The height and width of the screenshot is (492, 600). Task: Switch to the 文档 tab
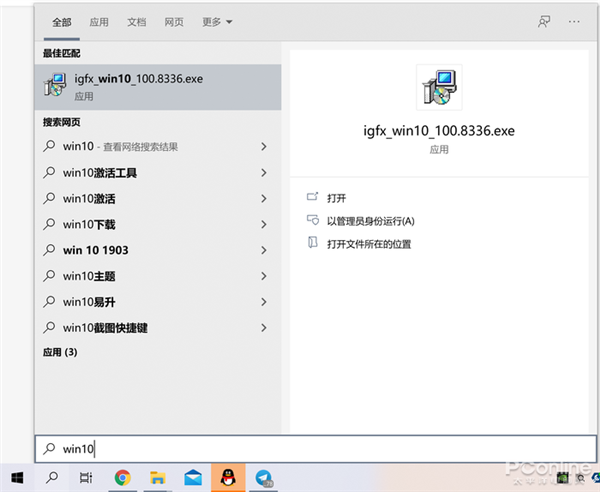137,21
